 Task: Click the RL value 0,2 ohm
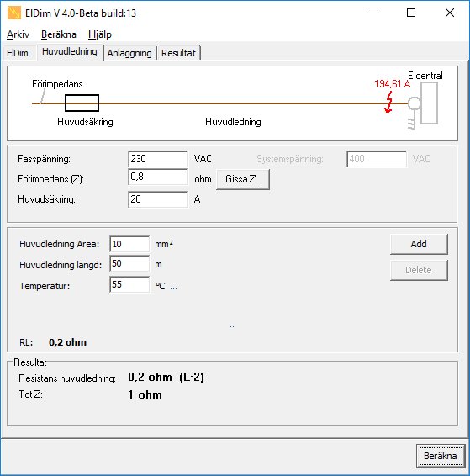(67, 342)
